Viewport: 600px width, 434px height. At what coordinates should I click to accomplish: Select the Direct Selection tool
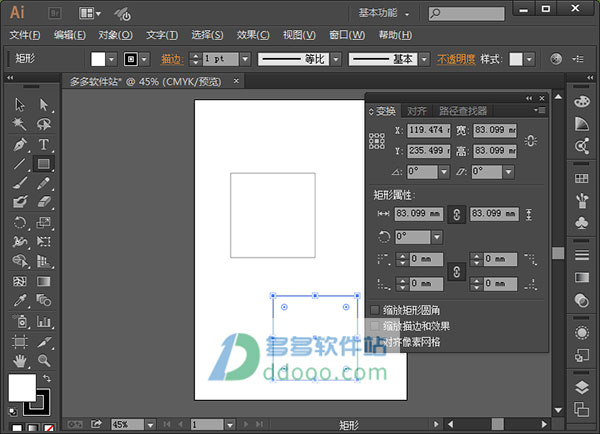coord(44,104)
